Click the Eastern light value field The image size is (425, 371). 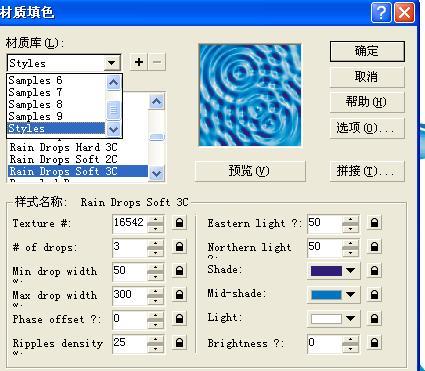(325, 223)
